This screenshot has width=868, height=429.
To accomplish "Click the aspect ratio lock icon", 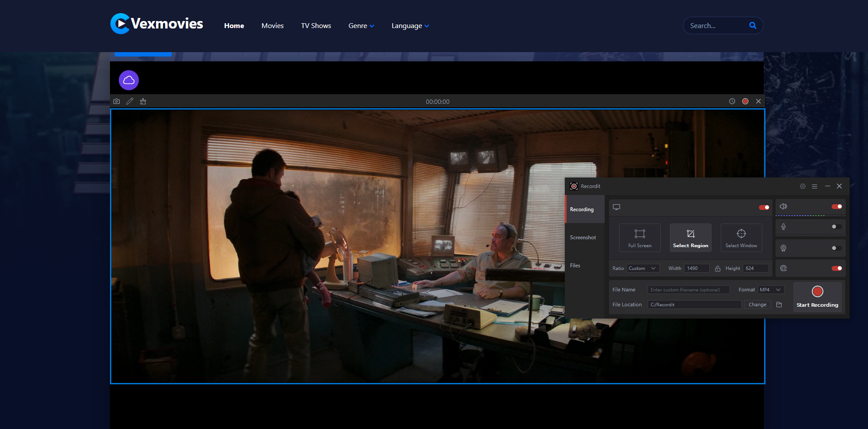I will [x=718, y=269].
